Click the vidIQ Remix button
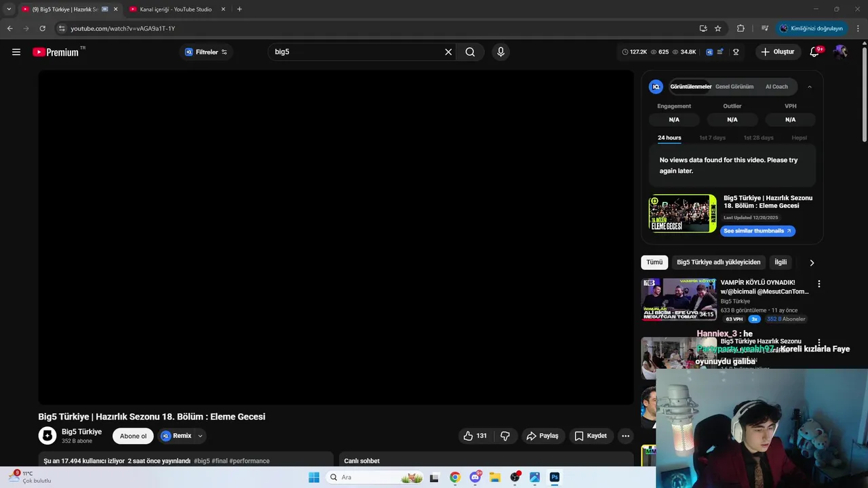 pyautogui.click(x=176, y=436)
